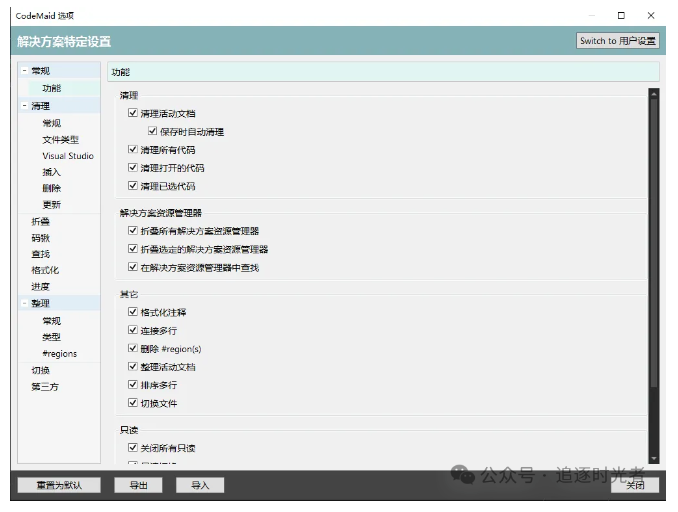Click the 关闭 button

[x=635, y=485]
